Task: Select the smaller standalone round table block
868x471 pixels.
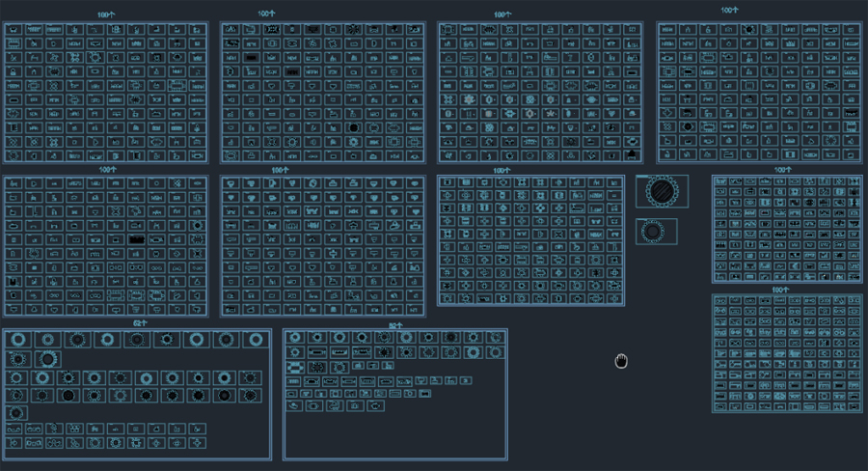Action: (655, 232)
